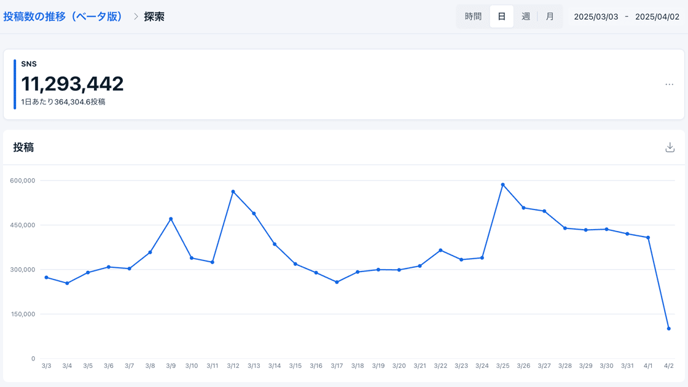Image resolution: width=688 pixels, height=387 pixels.
Task: Click the 3/22 data point
Action: (x=441, y=250)
